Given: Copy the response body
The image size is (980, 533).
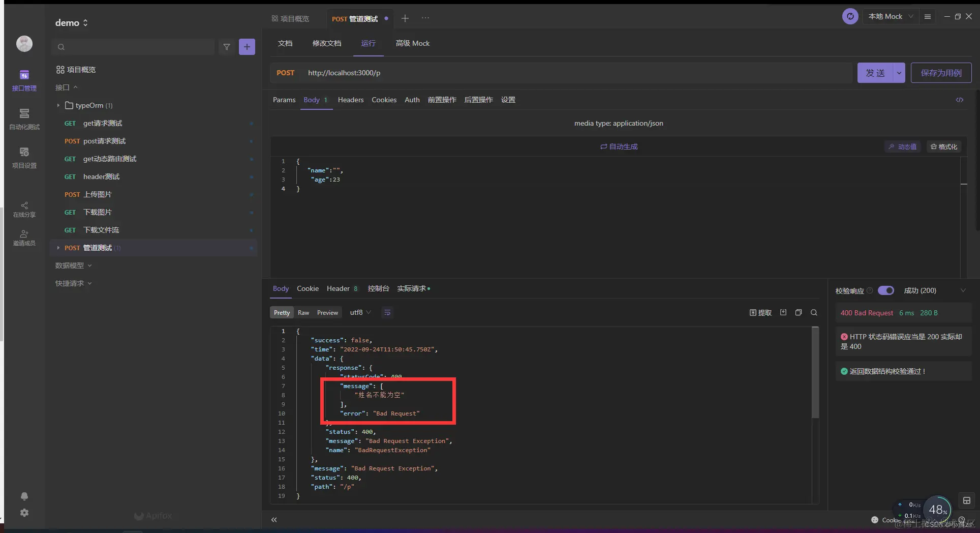Looking at the screenshot, I should pyautogui.click(x=799, y=312).
